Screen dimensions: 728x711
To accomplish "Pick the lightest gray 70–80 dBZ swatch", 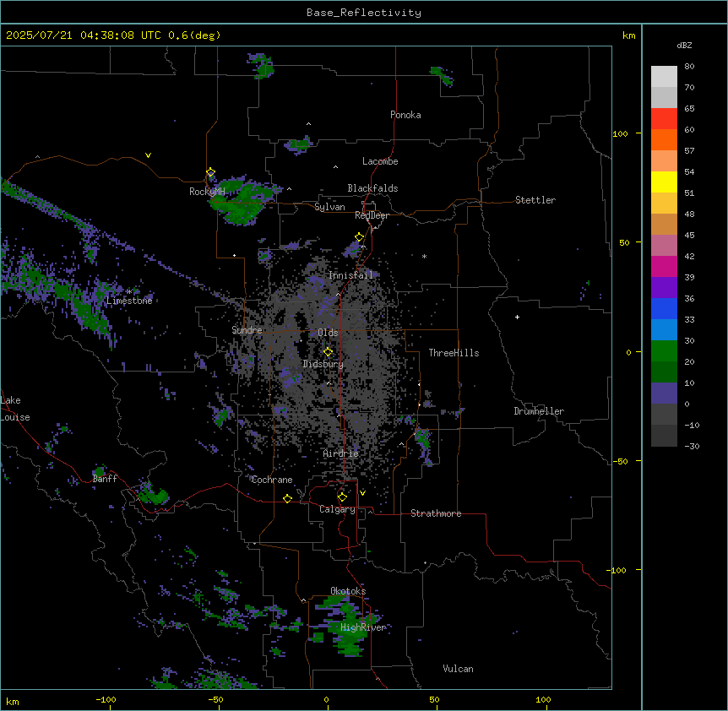I will pos(664,77).
